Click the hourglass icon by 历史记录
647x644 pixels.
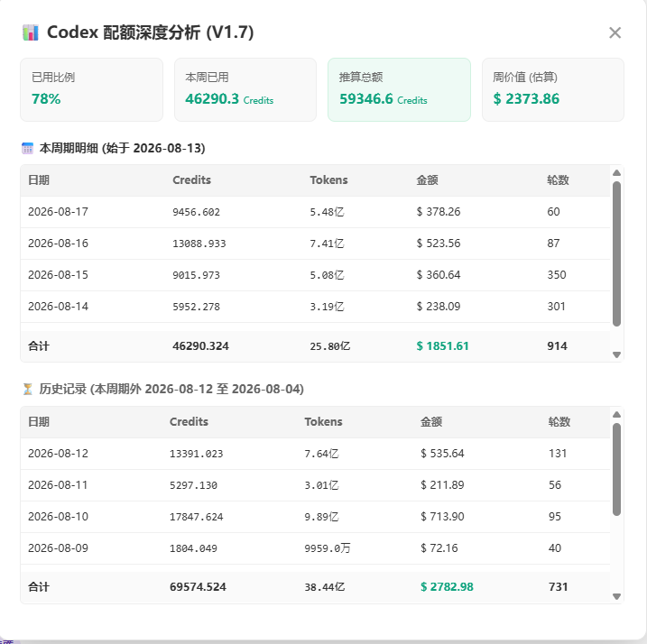tap(27, 389)
